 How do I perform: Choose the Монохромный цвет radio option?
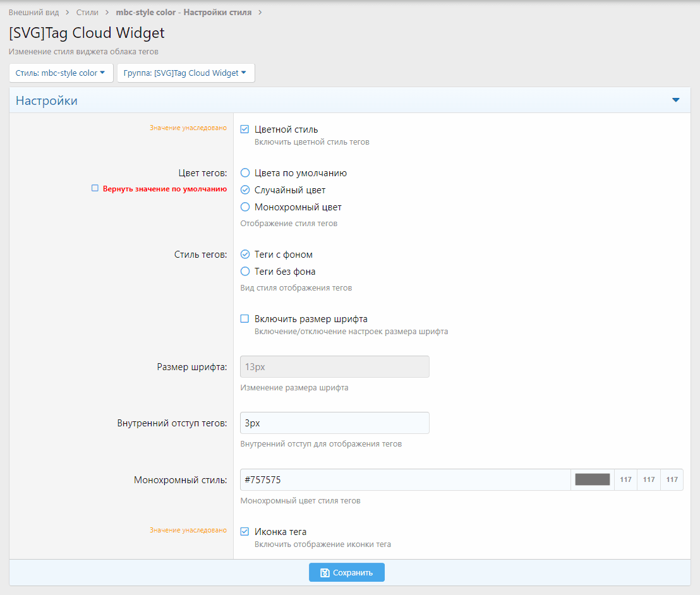tap(245, 207)
